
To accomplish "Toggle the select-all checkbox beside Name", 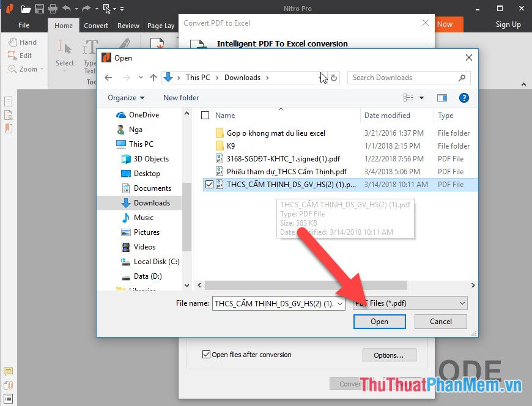I will (x=205, y=116).
